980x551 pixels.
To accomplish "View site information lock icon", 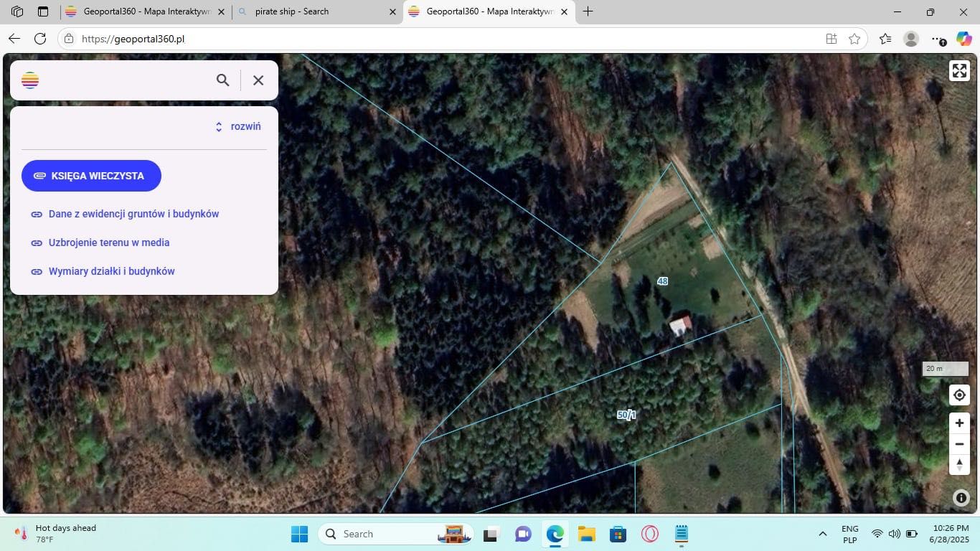I will pyautogui.click(x=69, y=39).
